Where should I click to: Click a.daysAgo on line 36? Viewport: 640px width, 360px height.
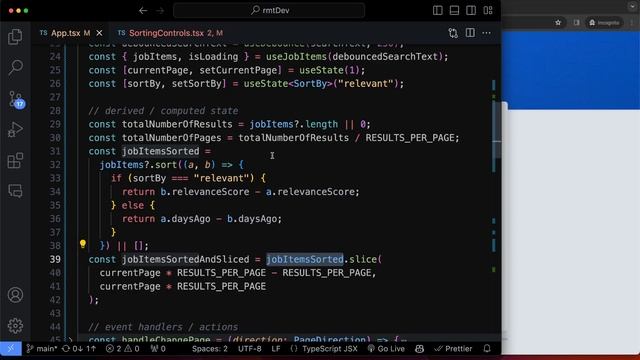coord(185,219)
